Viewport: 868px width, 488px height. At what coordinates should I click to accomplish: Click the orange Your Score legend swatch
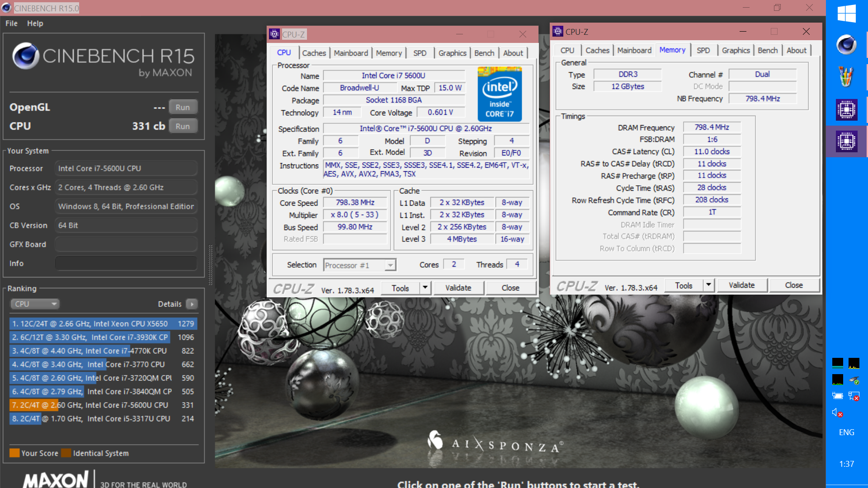[14, 453]
